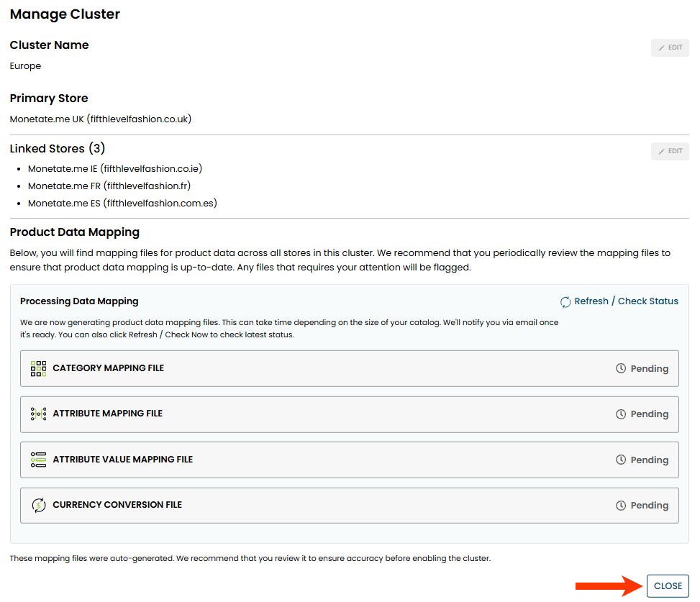Click the clock icon on Currency Conversion row
This screenshot has width=700, height=602.
pos(621,506)
